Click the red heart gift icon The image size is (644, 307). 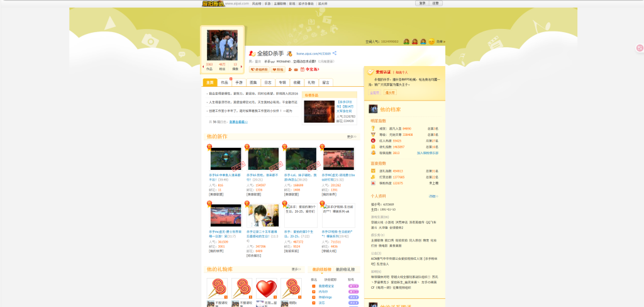pyautogui.click(x=266, y=288)
